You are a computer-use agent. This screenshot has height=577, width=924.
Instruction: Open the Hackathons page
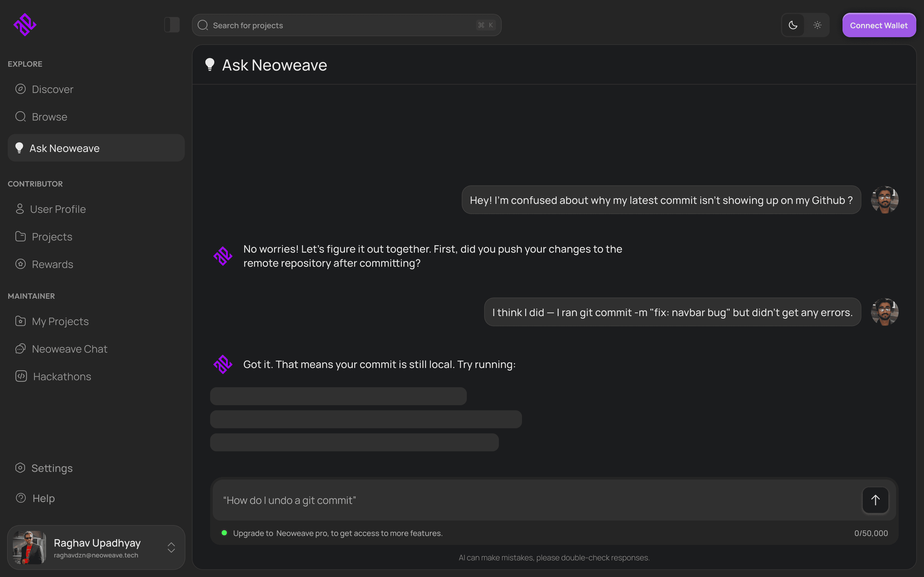tap(62, 376)
